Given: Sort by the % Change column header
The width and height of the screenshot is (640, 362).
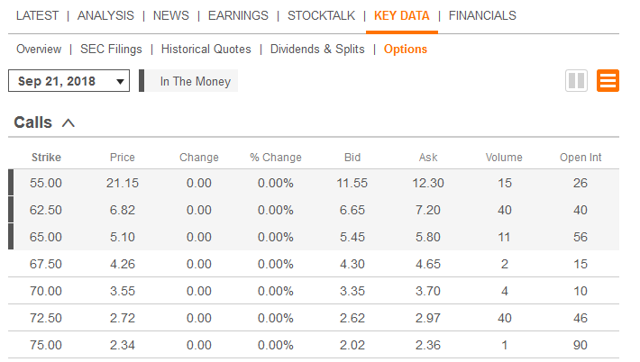Looking at the screenshot, I should point(276,157).
